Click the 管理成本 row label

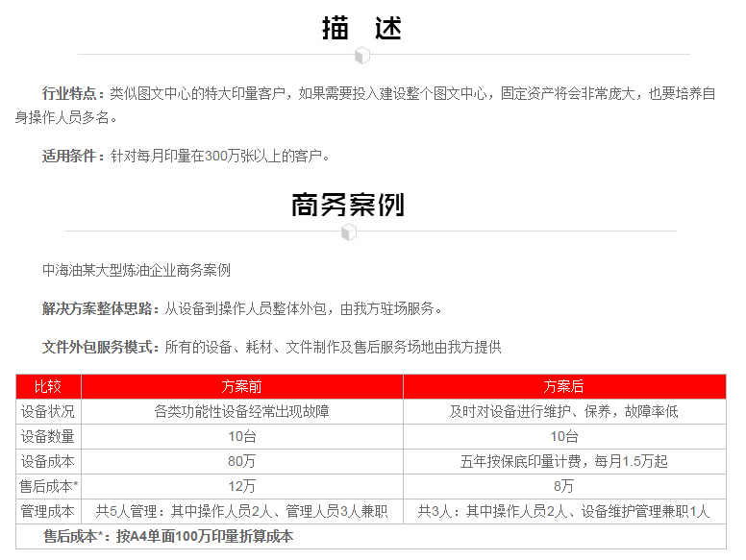(48, 511)
